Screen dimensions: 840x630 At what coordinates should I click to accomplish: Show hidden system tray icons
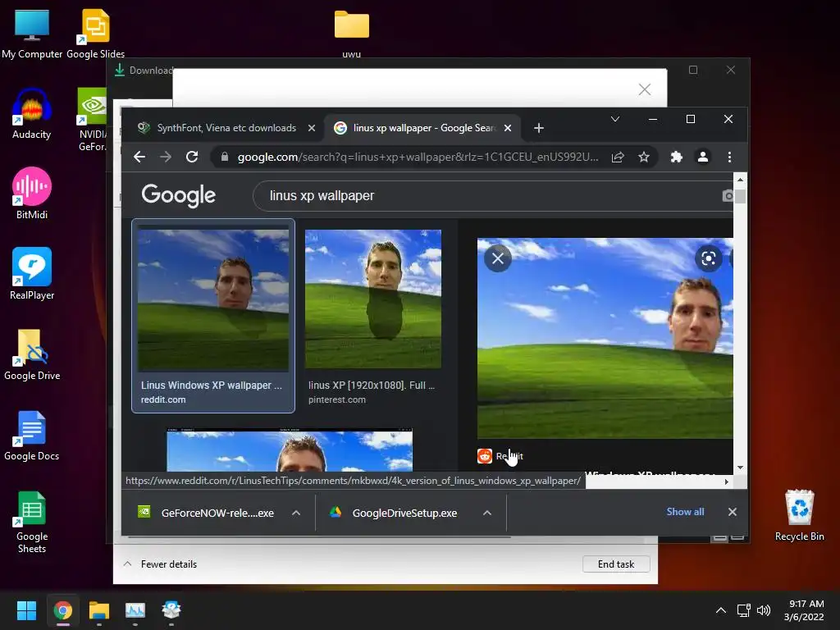click(721, 610)
